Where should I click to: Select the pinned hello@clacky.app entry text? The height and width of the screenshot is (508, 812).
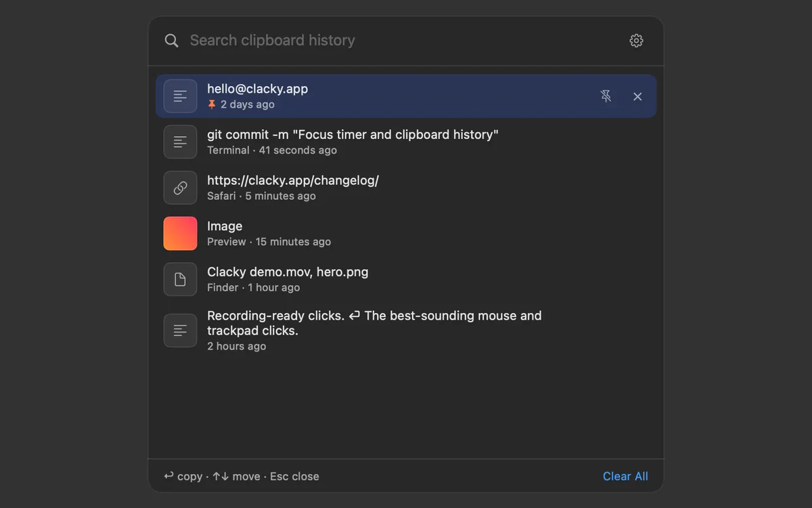(x=258, y=89)
